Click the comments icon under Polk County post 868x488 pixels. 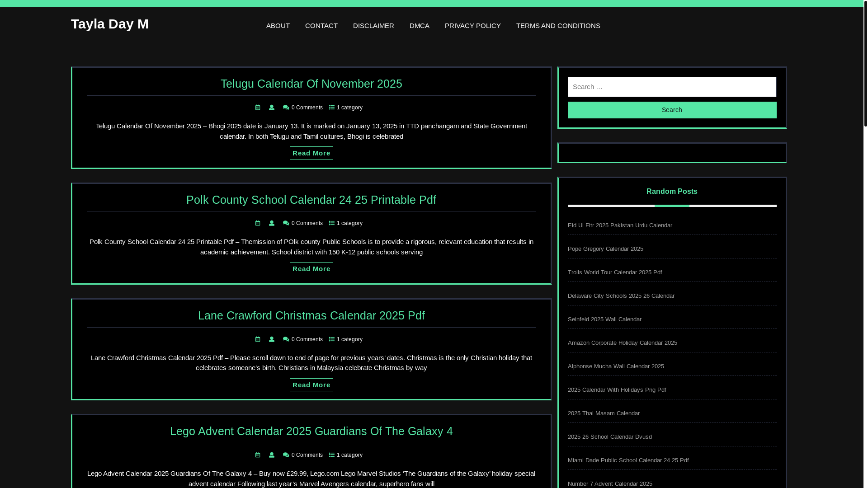pos(286,223)
